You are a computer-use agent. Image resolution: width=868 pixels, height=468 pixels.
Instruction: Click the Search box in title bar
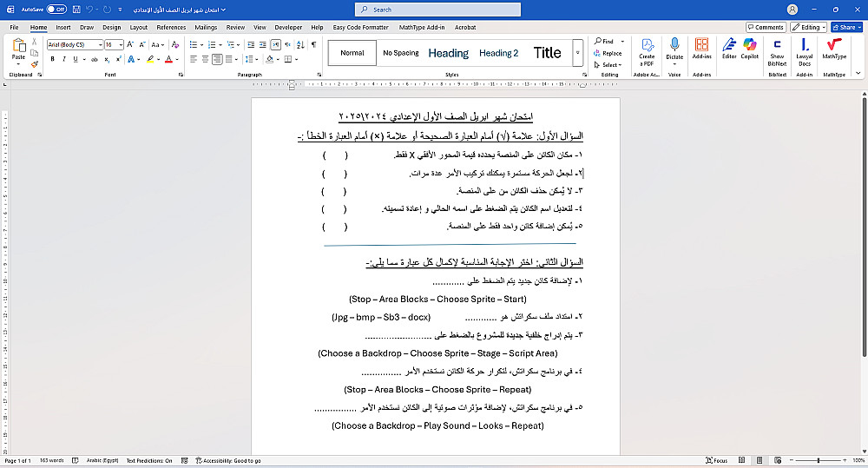[437, 10]
